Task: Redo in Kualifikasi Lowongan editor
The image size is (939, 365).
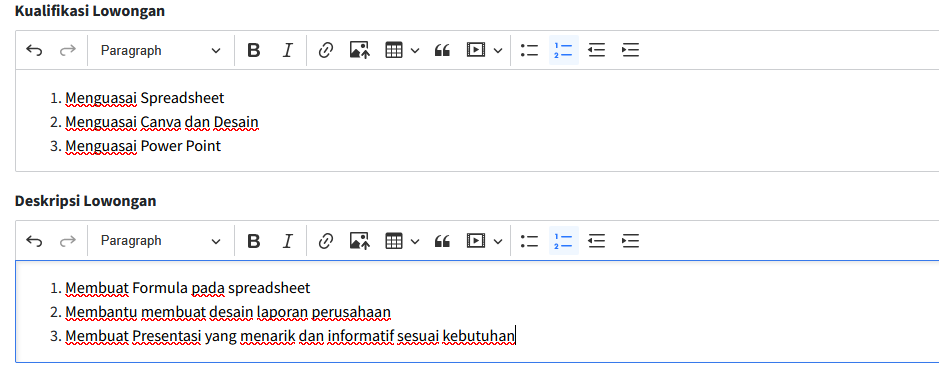Action: coord(68,50)
